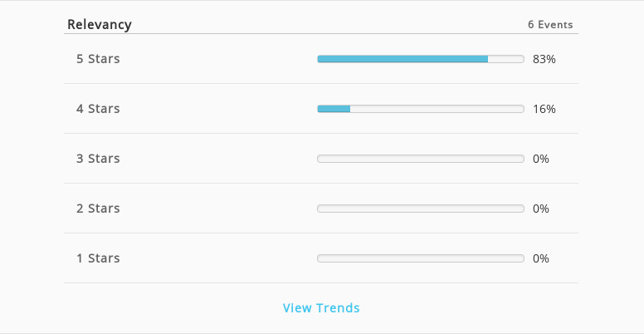Select the 3 Stars row label

coord(98,159)
